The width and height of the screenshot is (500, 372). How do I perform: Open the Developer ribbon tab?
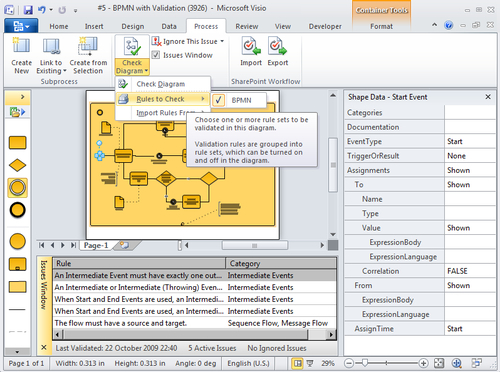point(325,26)
